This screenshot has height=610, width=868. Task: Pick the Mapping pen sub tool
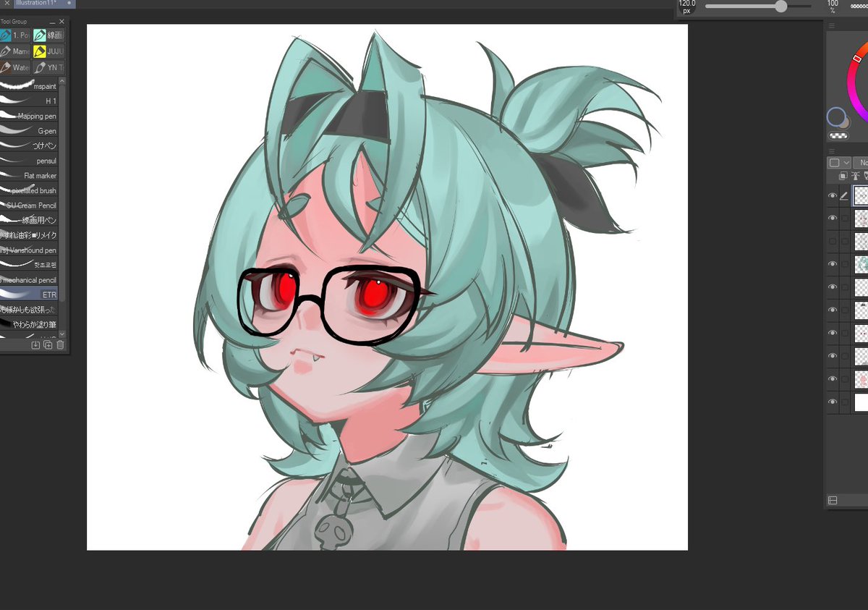[x=29, y=116]
